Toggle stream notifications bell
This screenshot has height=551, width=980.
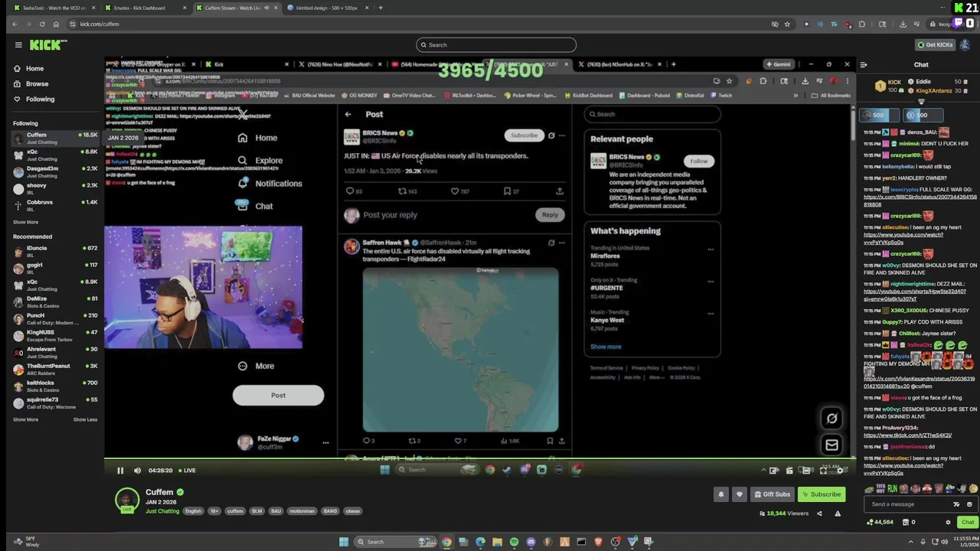tap(720, 494)
